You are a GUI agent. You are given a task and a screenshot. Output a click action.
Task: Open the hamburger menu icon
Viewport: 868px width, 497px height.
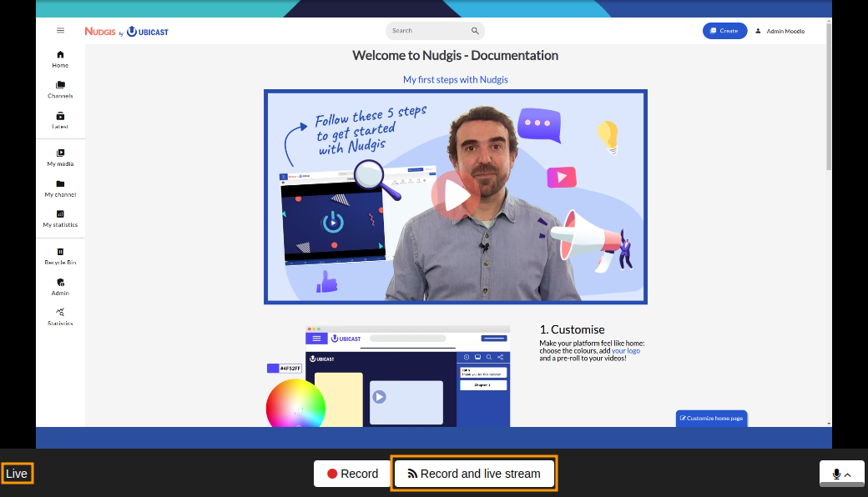pyautogui.click(x=60, y=30)
